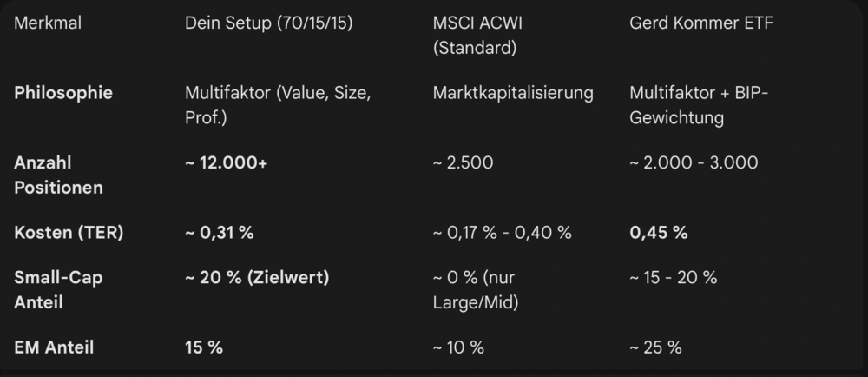This screenshot has height=377, width=868.
Task: Select the '~ 12.000+' positions value
Action: click(x=227, y=162)
